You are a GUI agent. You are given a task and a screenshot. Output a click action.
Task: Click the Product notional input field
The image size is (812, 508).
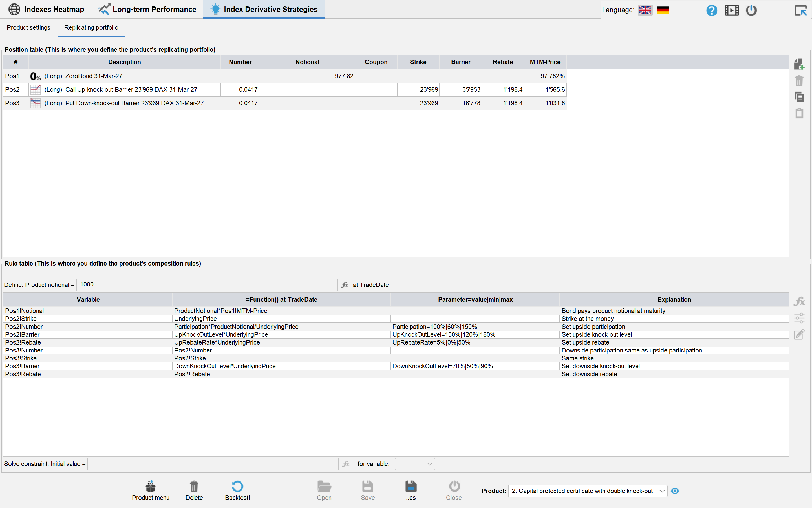click(x=207, y=285)
